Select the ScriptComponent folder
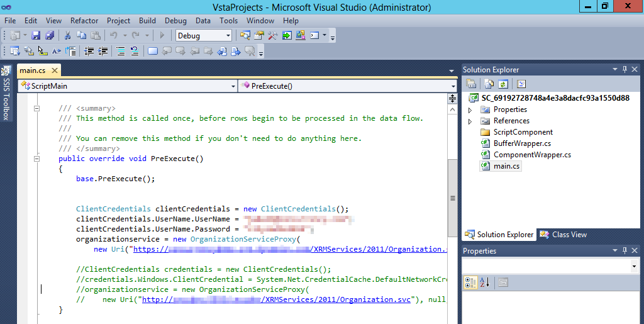The height and width of the screenshot is (324, 644). [523, 132]
